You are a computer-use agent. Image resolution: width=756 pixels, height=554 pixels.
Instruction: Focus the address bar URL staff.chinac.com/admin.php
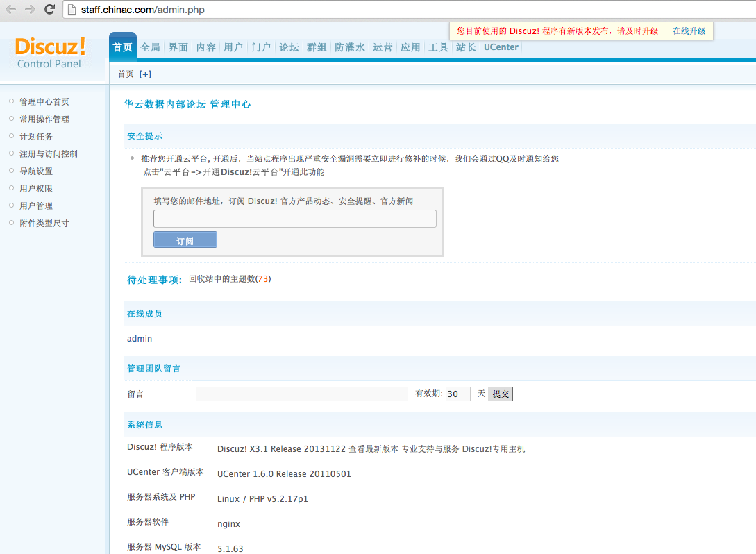143,10
